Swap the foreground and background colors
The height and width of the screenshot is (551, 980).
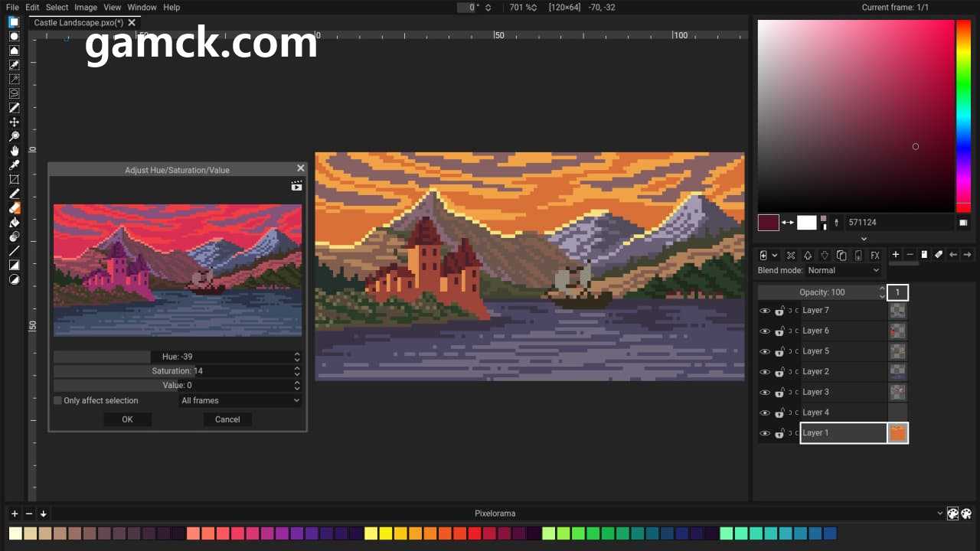(x=788, y=223)
